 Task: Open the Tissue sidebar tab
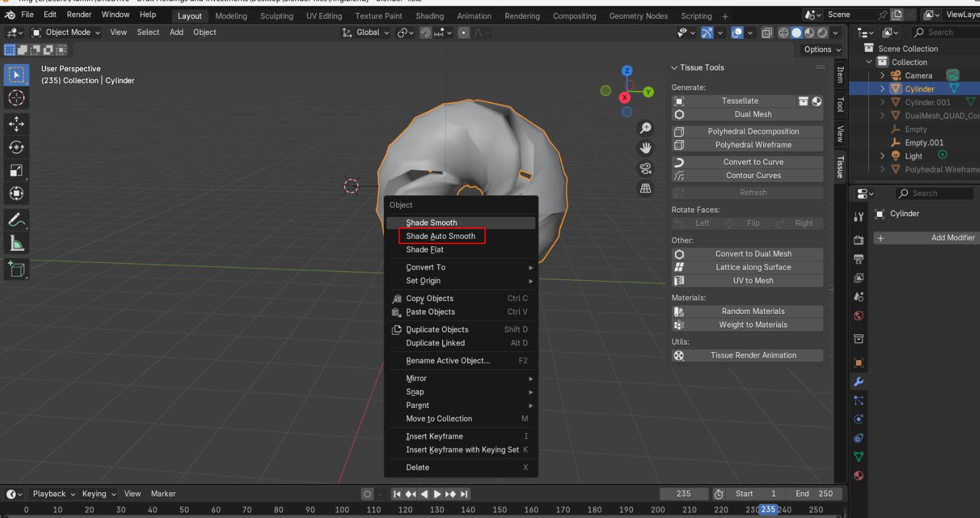(x=840, y=167)
